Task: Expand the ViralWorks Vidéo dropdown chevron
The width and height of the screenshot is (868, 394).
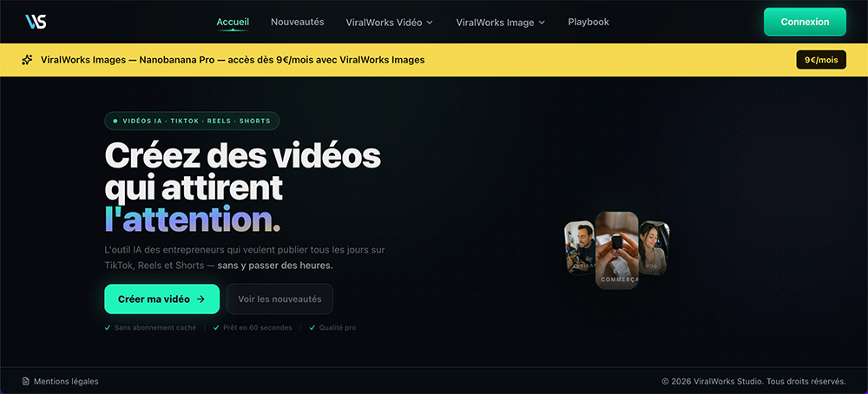Action: pyautogui.click(x=430, y=23)
